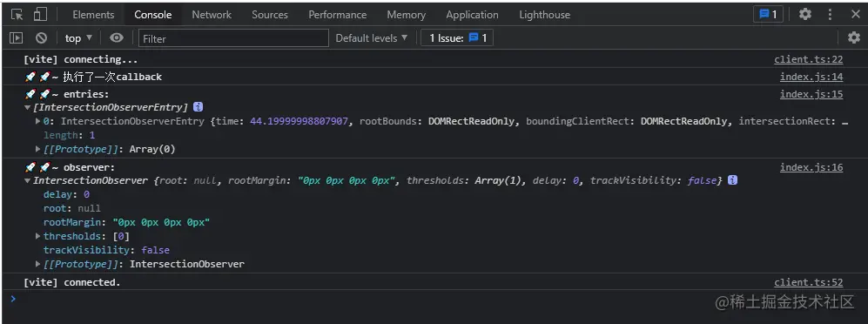Click the console Filter input field

coord(233,38)
